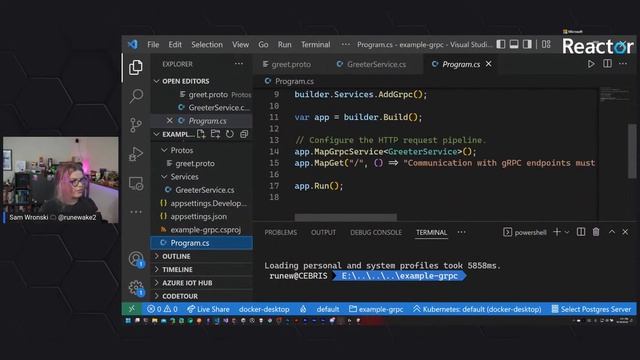The width and height of the screenshot is (640, 360).
Task: Close the Program.cs editor tab
Action: 489,64
